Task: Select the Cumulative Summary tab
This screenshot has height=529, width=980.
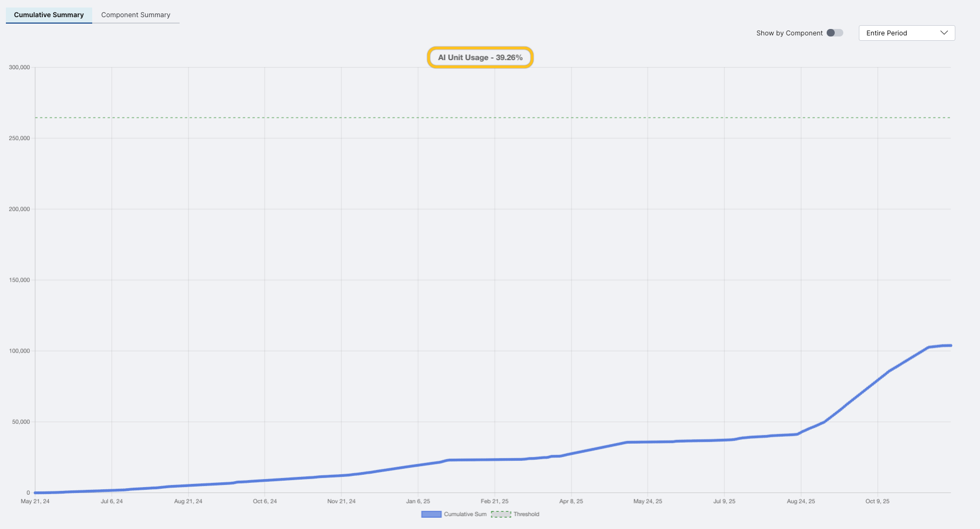Action: [x=48, y=14]
